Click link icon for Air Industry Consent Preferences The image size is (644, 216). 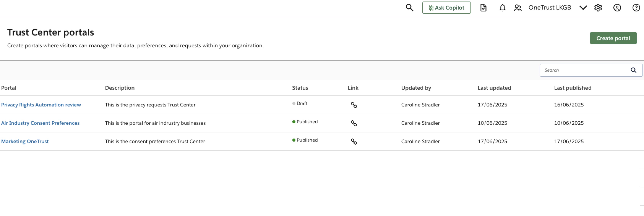tap(354, 123)
